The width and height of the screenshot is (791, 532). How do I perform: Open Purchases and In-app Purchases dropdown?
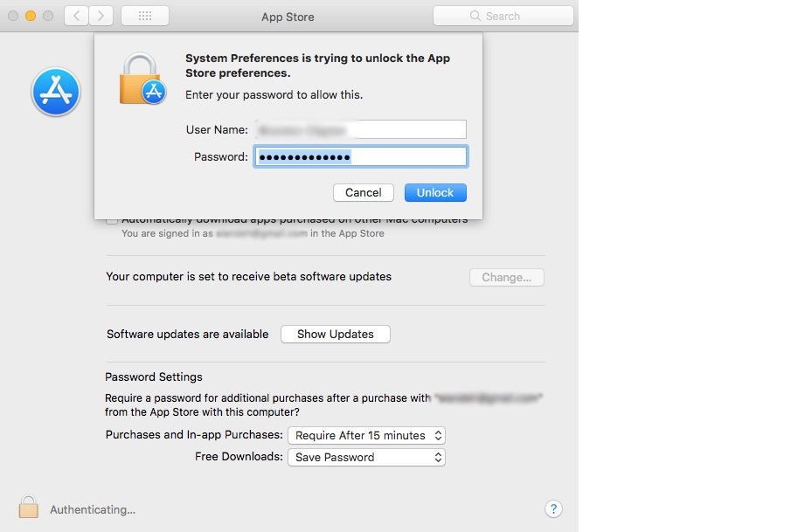coord(367,435)
